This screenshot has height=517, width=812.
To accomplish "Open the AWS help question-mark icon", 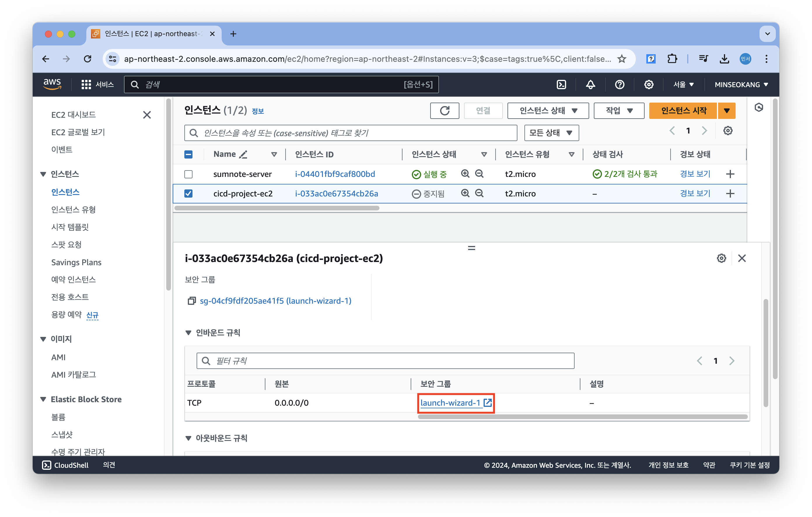I will [x=619, y=85].
